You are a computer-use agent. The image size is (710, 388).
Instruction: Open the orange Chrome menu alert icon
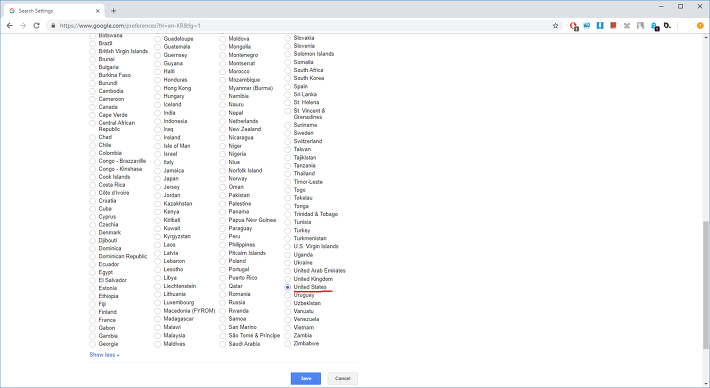click(x=700, y=26)
